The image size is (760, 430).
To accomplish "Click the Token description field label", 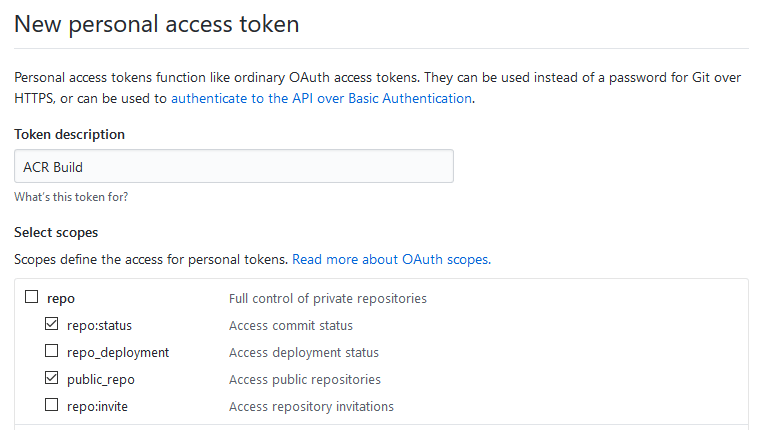I will (x=69, y=134).
